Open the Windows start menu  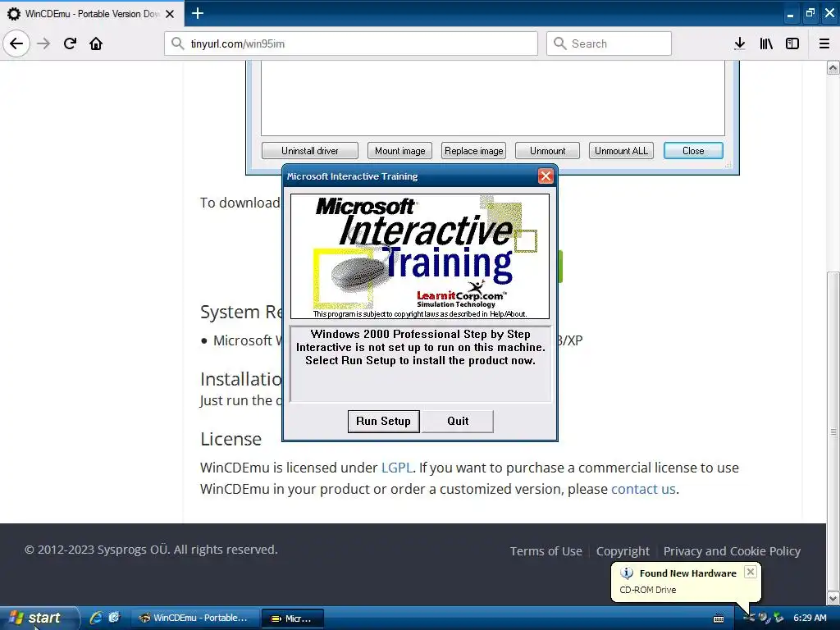click(x=39, y=618)
